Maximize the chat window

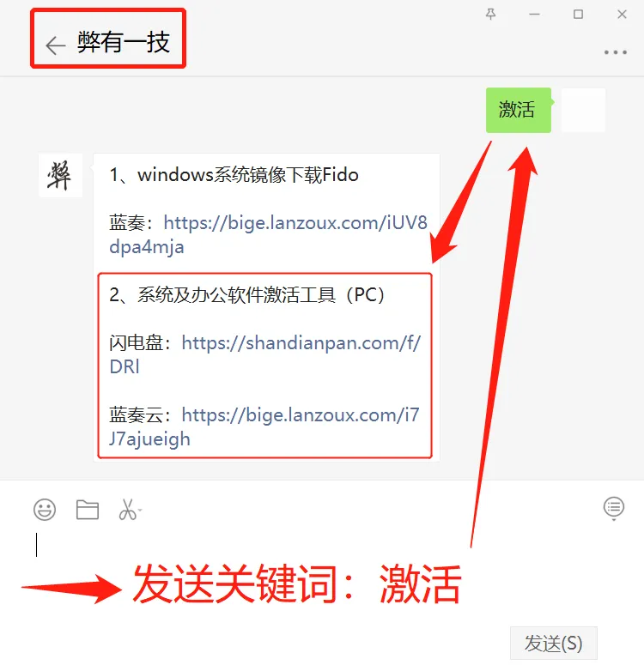[578, 15]
